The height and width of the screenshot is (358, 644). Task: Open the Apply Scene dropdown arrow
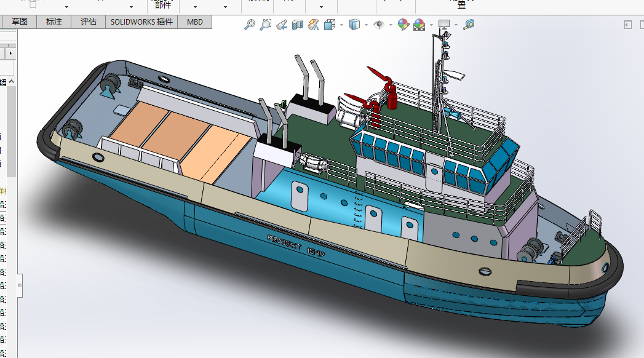(x=431, y=25)
